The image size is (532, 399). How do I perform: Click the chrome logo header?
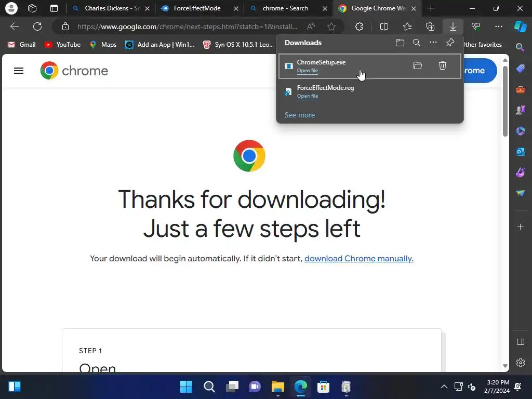coord(74,71)
